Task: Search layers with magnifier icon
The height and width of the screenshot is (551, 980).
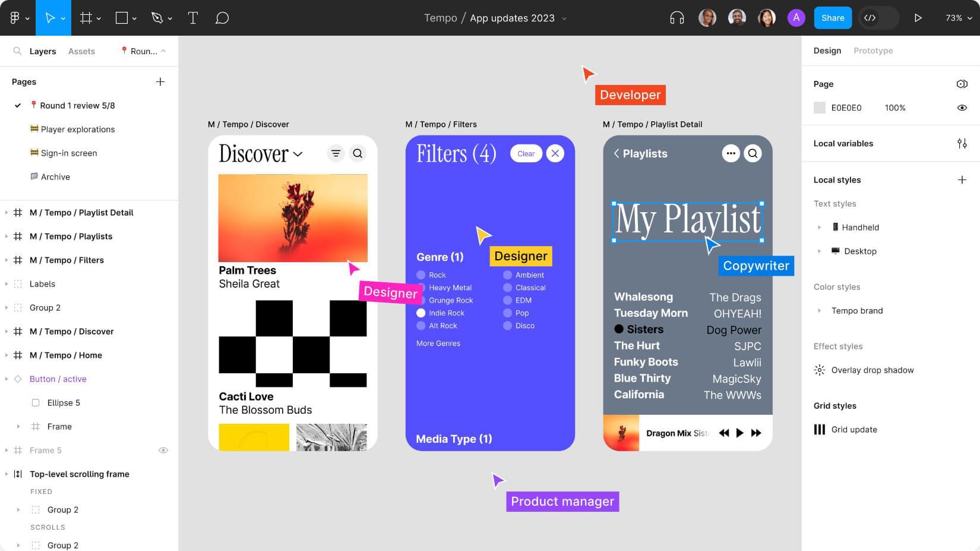Action: pyautogui.click(x=17, y=51)
